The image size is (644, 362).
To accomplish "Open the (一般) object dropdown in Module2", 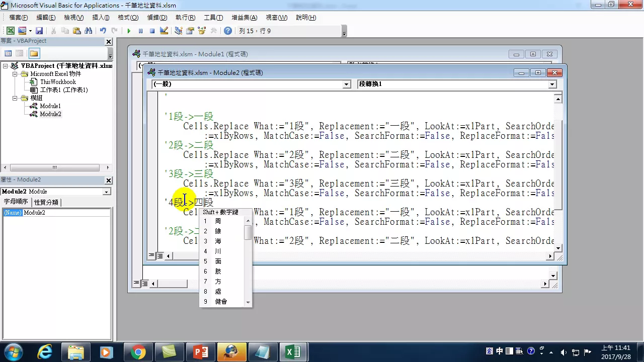I will pyautogui.click(x=347, y=84).
